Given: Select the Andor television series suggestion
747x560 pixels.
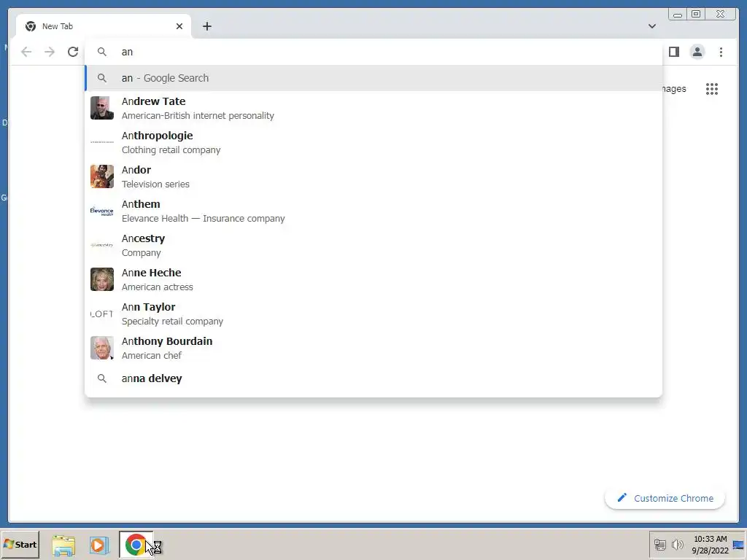Looking at the screenshot, I should coord(373,176).
